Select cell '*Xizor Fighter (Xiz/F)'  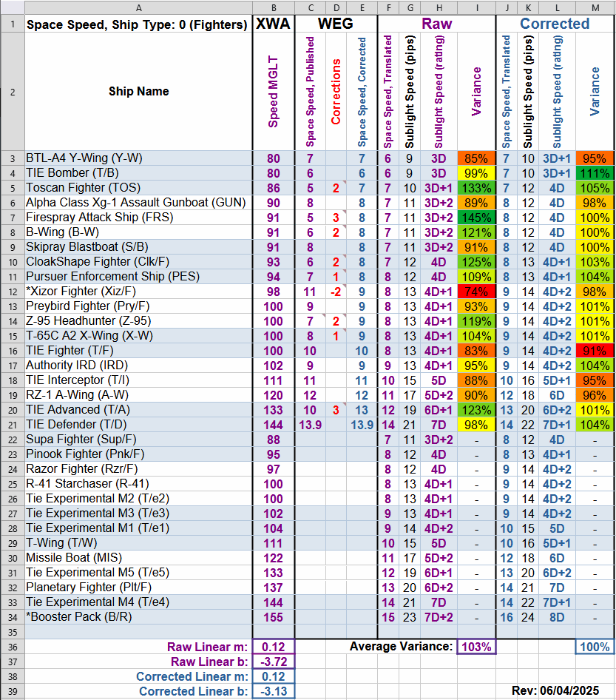coord(139,292)
